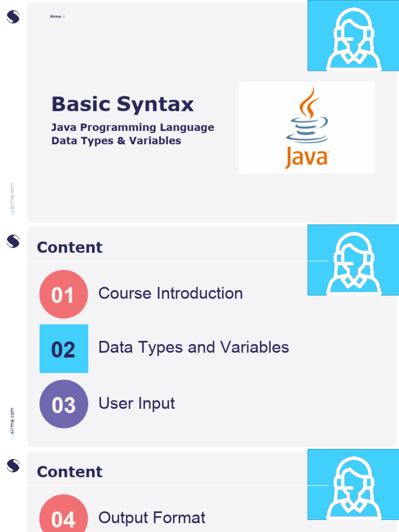Click the 'User Input' item text
The width and height of the screenshot is (399, 532).
pos(137,404)
